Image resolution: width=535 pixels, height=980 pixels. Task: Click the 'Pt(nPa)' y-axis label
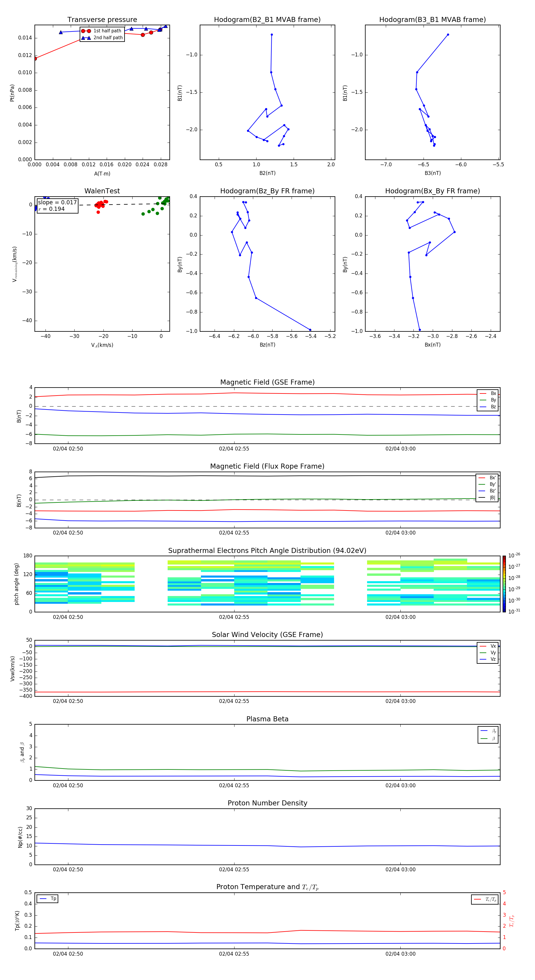[x=12, y=93]
